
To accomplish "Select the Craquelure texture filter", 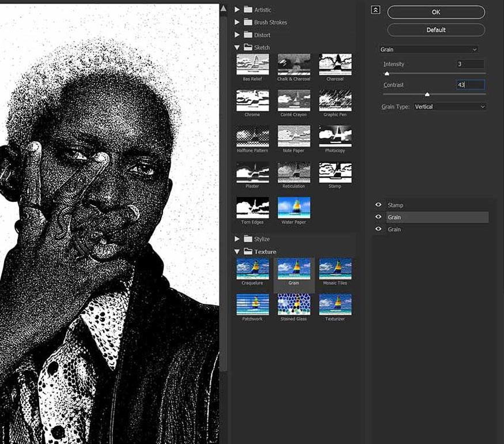I will coord(253,269).
